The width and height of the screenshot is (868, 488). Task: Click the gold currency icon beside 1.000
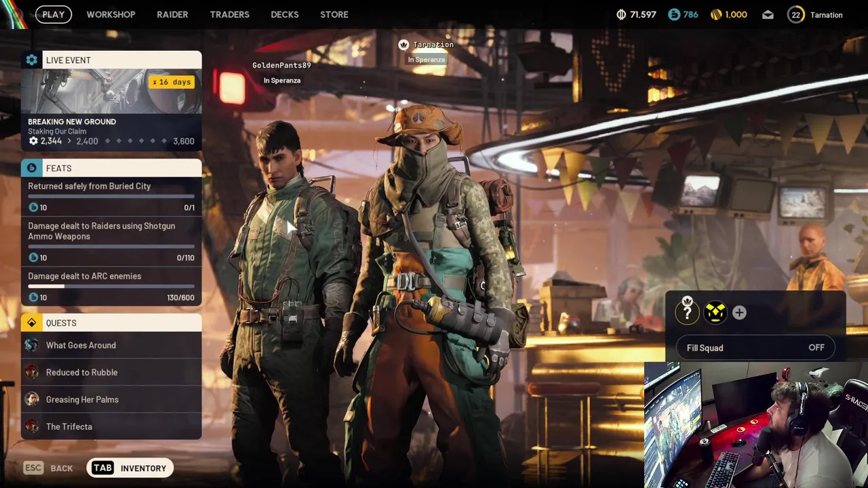(x=716, y=14)
